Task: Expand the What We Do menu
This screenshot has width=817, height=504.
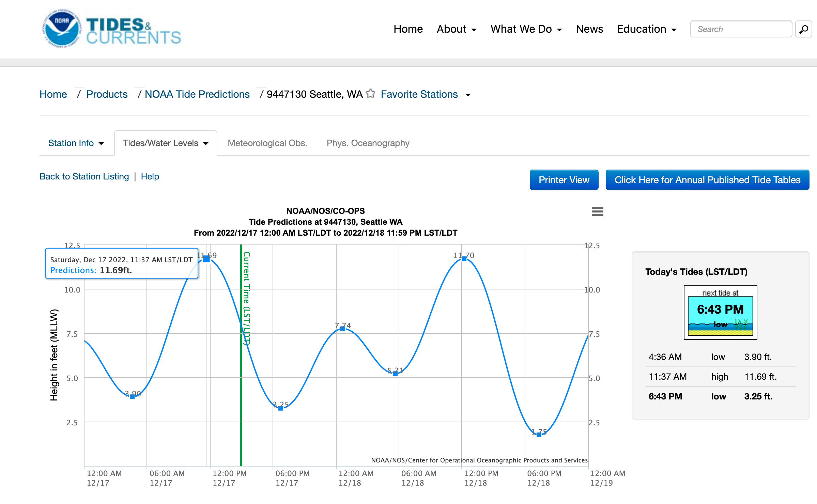Action: [x=526, y=29]
